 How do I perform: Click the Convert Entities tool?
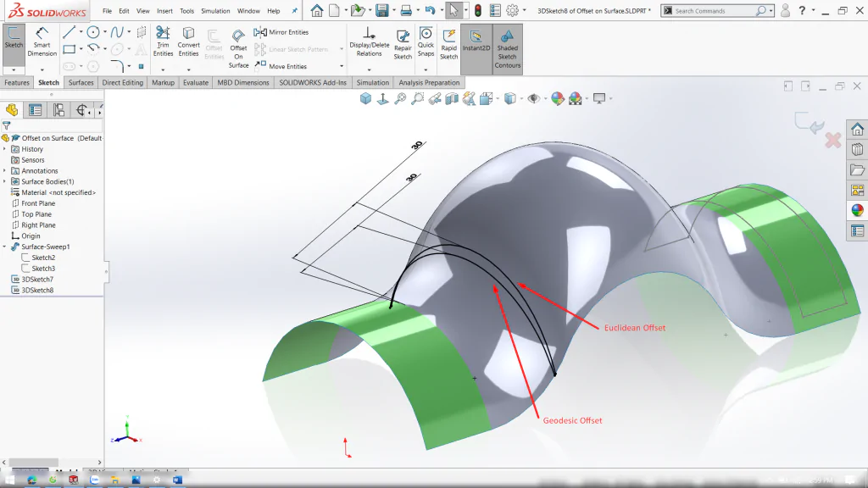point(188,42)
